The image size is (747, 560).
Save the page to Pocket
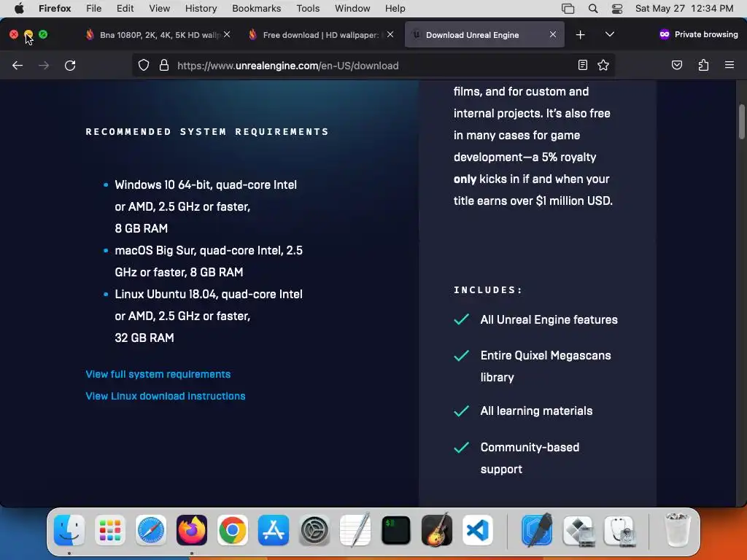click(x=676, y=65)
